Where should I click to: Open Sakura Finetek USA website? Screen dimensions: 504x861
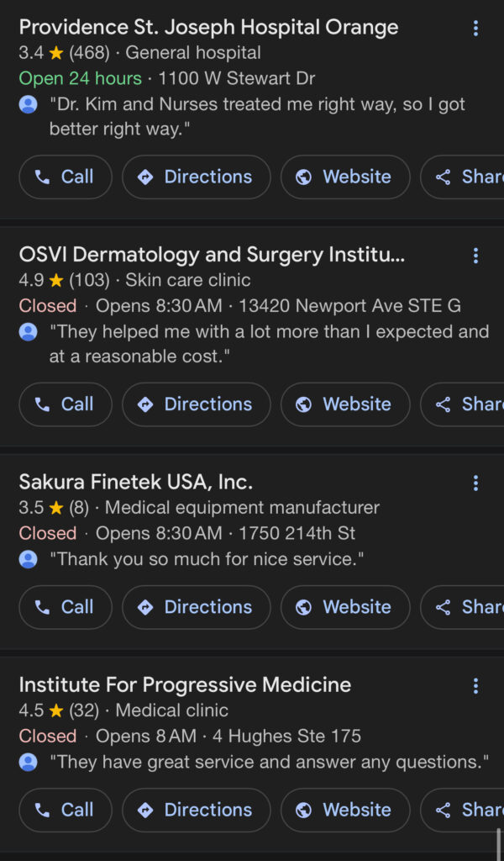[x=345, y=607]
